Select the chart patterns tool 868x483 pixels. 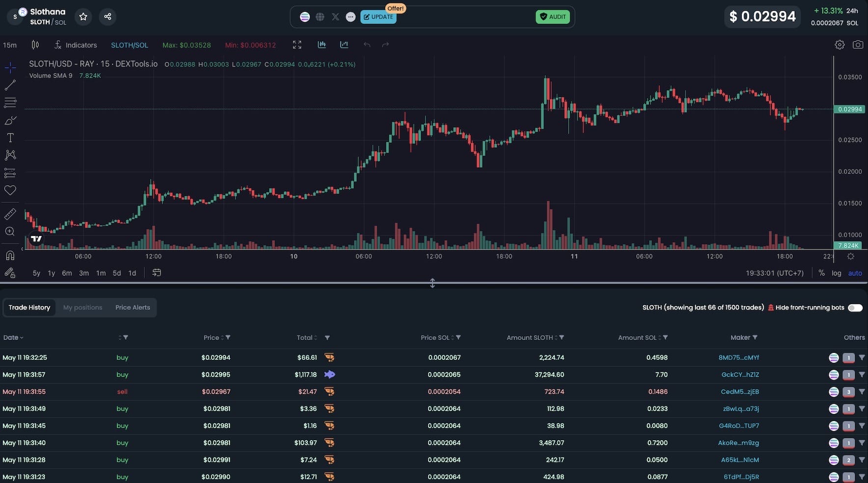coord(10,155)
